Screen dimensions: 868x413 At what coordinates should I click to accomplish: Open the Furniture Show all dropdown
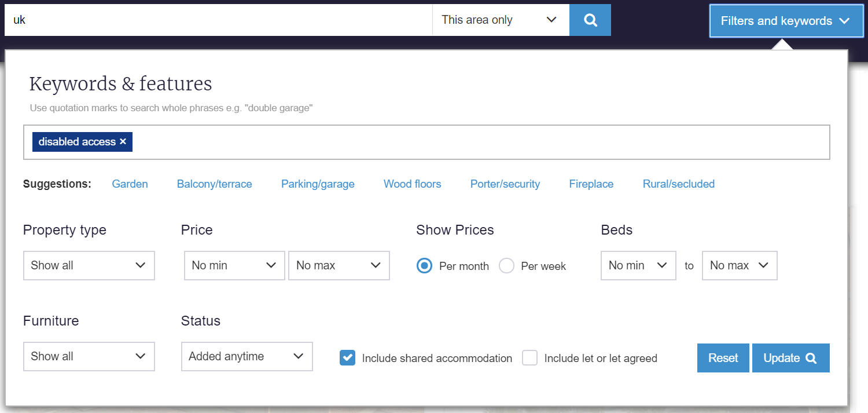coord(89,356)
